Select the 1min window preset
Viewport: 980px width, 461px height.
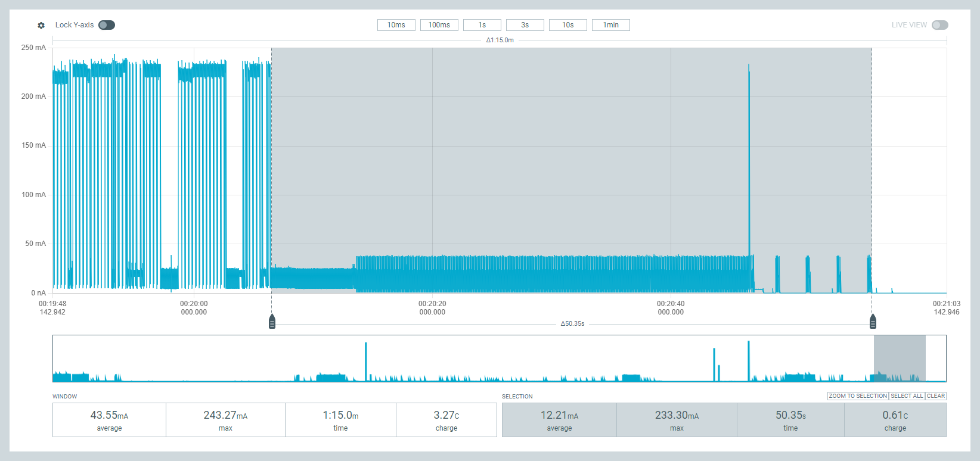click(610, 25)
